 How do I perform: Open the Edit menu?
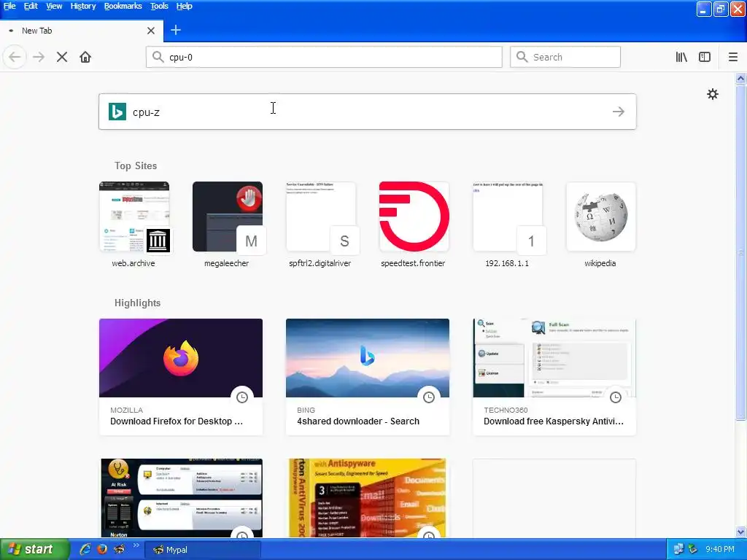point(31,6)
